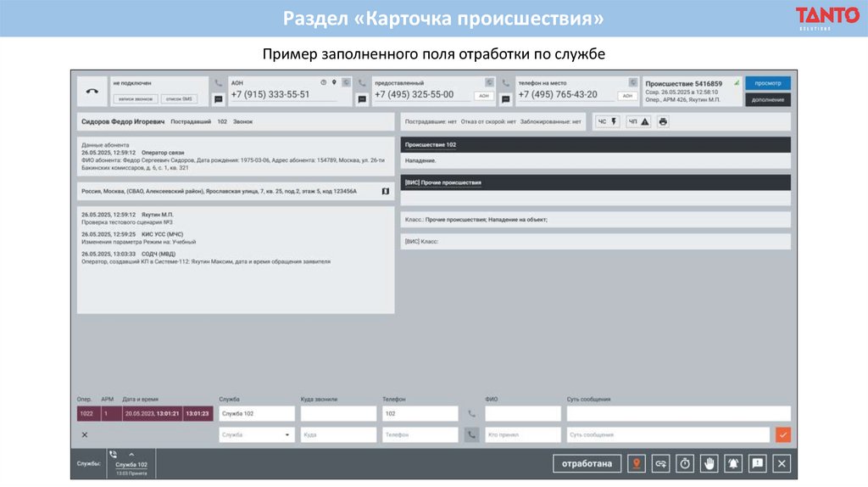Click the hang-up phone handset icon
Image resolution: width=868 pixels, height=487 pixels.
[92, 91]
